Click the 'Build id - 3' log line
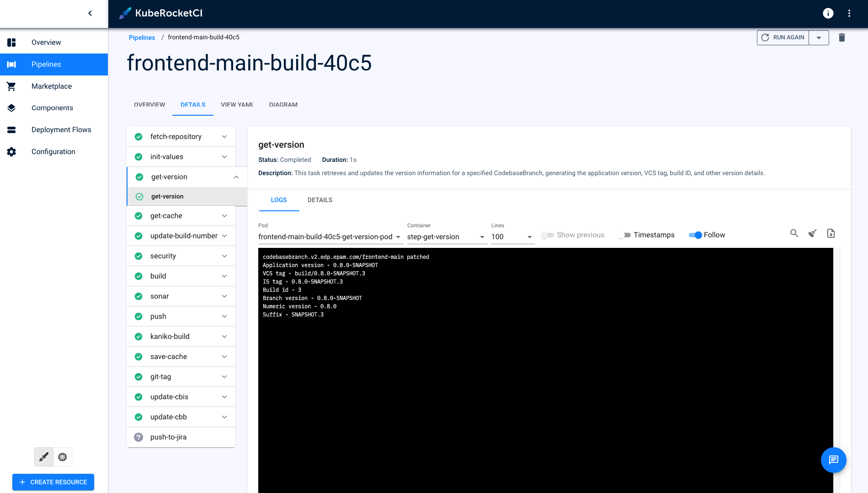The image size is (868, 493). (282, 290)
